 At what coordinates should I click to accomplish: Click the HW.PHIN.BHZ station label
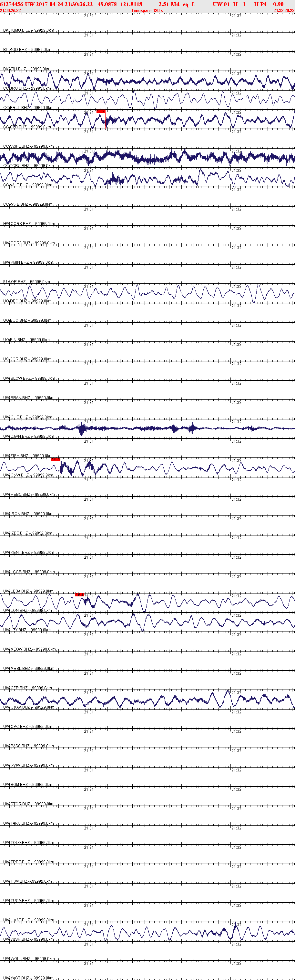[x=28, y=262]
